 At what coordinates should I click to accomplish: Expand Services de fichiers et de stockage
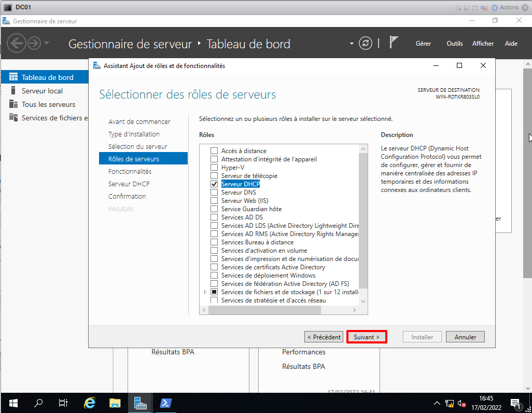click(x=205, y=293)
